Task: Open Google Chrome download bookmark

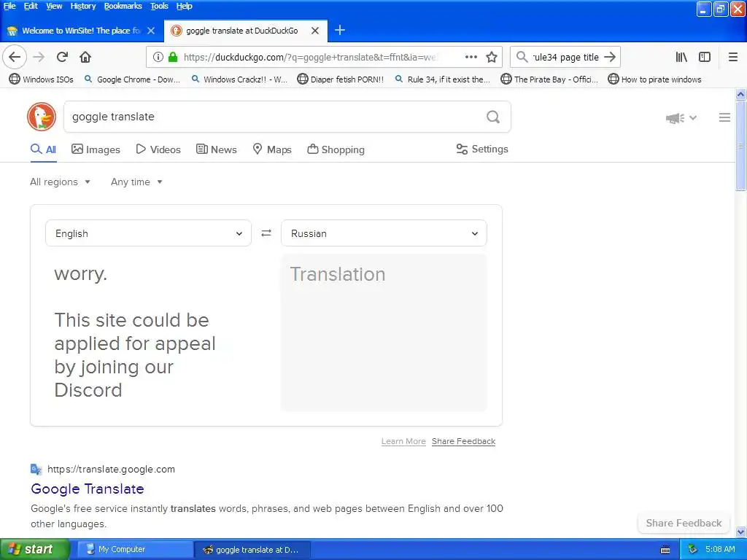Action: tap(132, 79)
